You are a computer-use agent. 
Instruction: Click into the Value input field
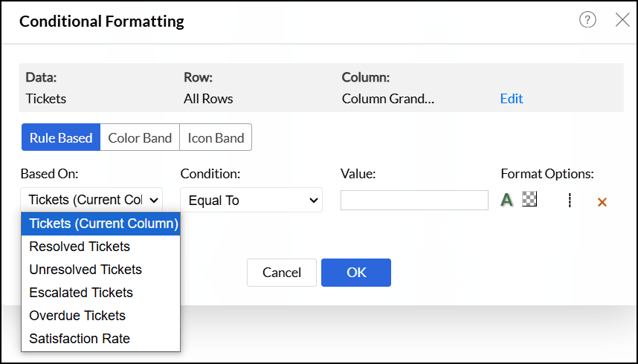point(414,200)
